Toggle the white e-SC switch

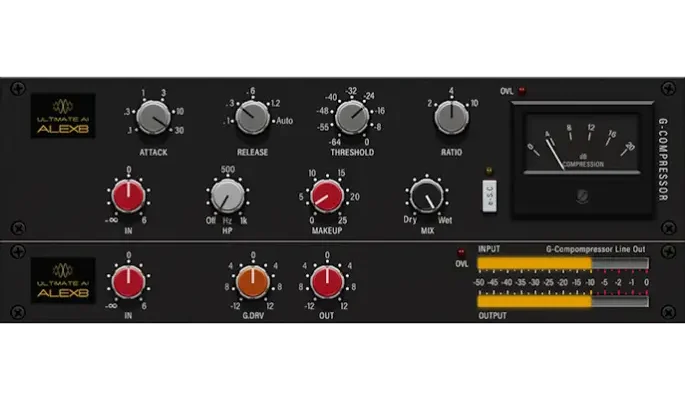point(488,196)
